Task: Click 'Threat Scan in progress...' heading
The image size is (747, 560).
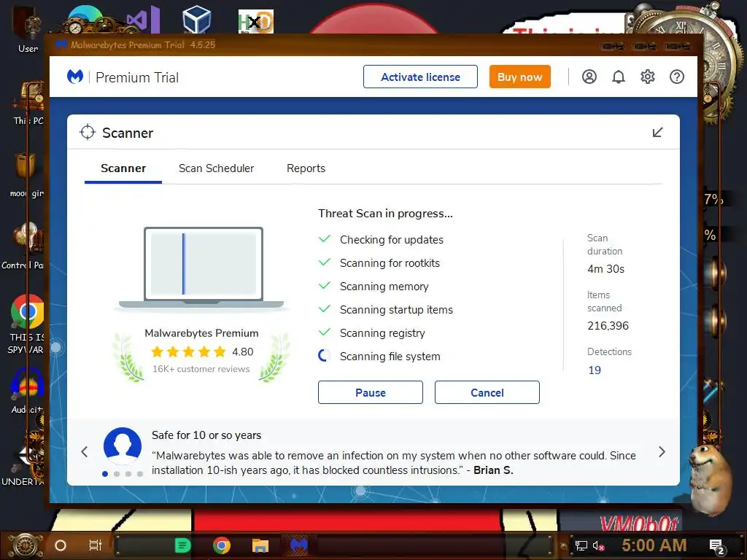Action: coord(385,214)
